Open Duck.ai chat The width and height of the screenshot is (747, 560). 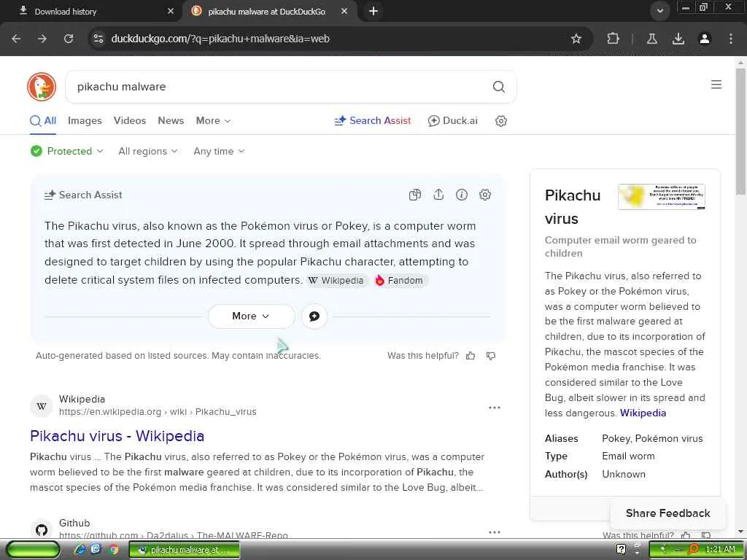click(x=452, y=120)
